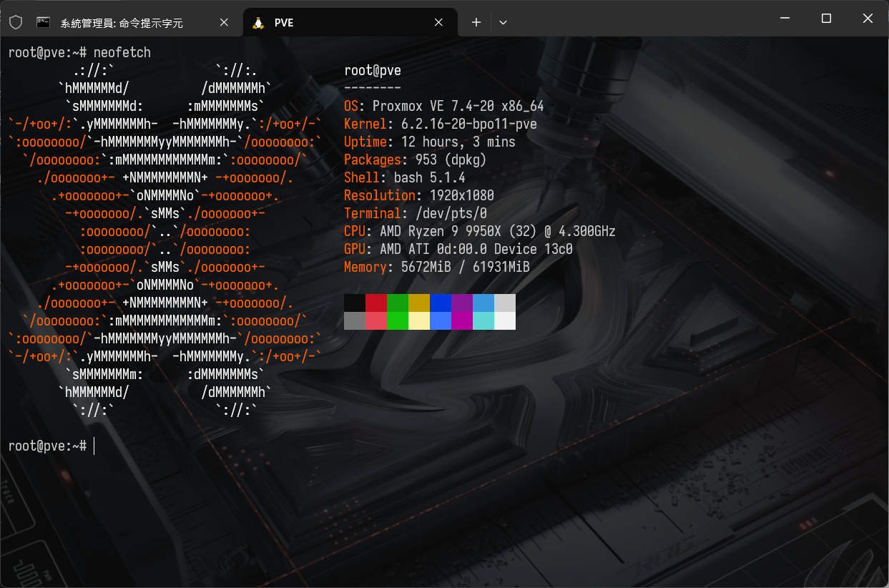Click at the bottom root@pve prompt cursor

pyautogui.click(x=94, y=446)
